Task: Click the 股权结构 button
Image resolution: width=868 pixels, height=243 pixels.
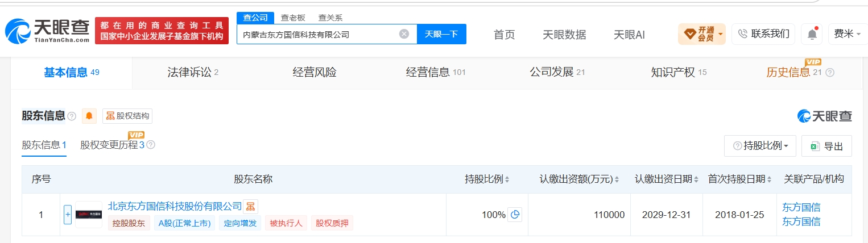Action: point(127,116)
